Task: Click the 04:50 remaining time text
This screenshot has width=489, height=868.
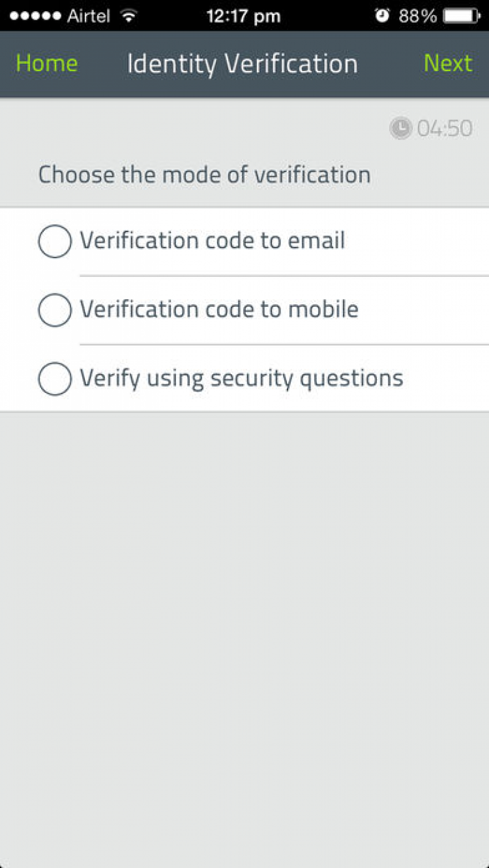Action: (x=444, y=128)
